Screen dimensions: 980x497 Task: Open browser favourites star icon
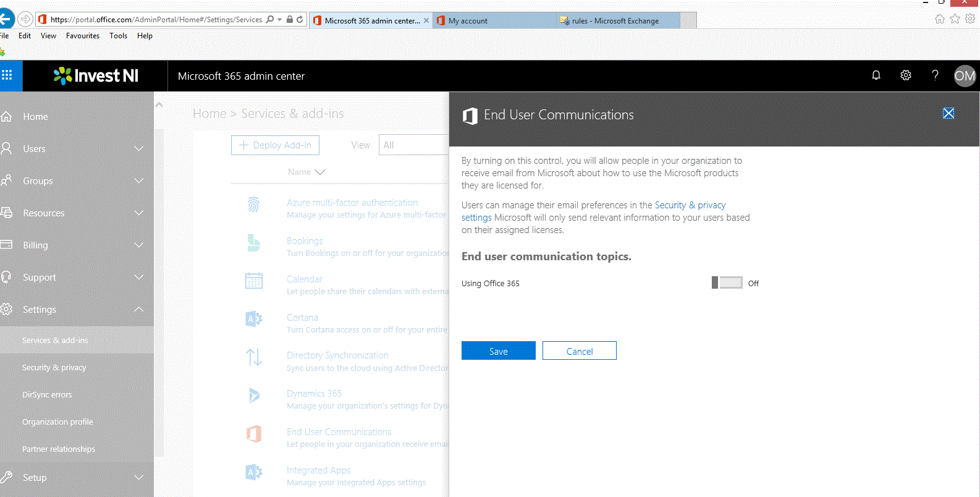[x=955, y=19]
